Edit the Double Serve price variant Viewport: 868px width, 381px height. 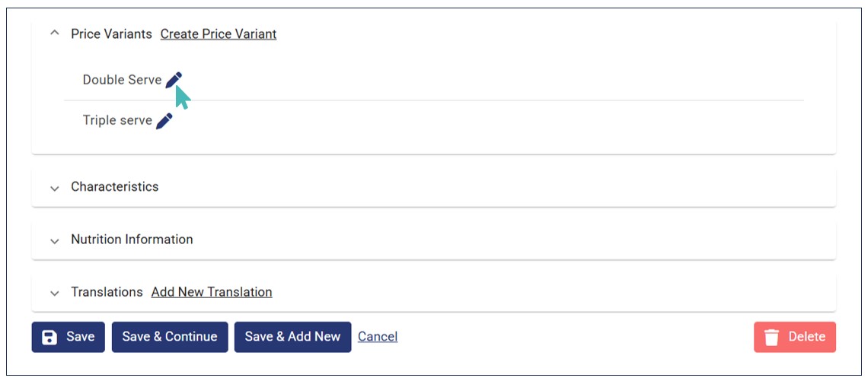click(x=174, y=80)
